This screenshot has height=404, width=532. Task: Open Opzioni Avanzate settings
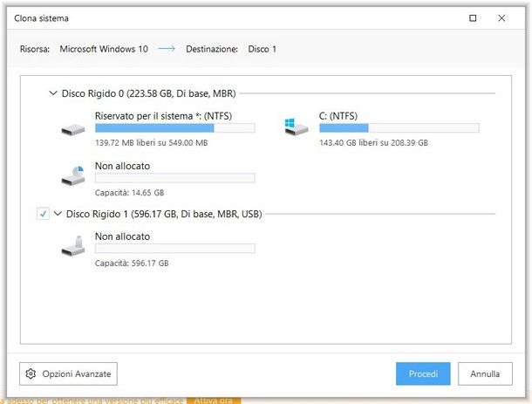(x=68, y=373)
